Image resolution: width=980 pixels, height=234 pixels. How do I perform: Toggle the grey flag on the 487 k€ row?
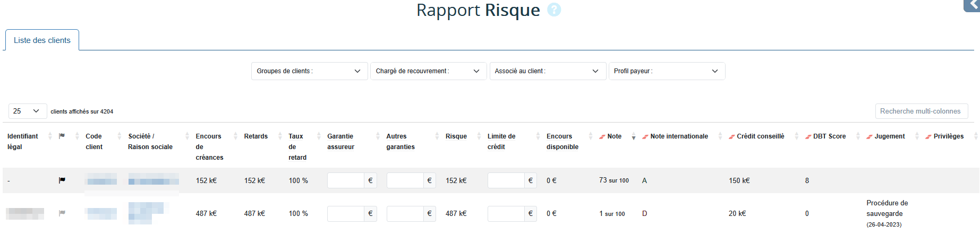[62, 213]
